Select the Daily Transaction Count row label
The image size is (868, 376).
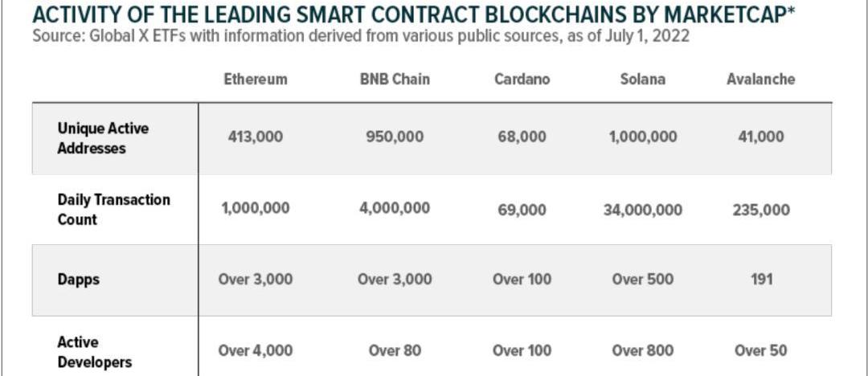point(113,209)
